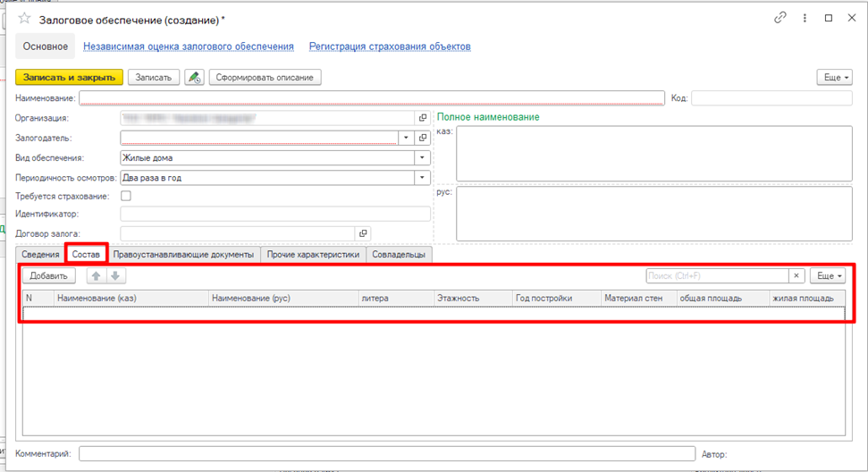Viewport: 868px width, 472px height.
Task: Add form to favorites with star icon
Action: [24, 19]
